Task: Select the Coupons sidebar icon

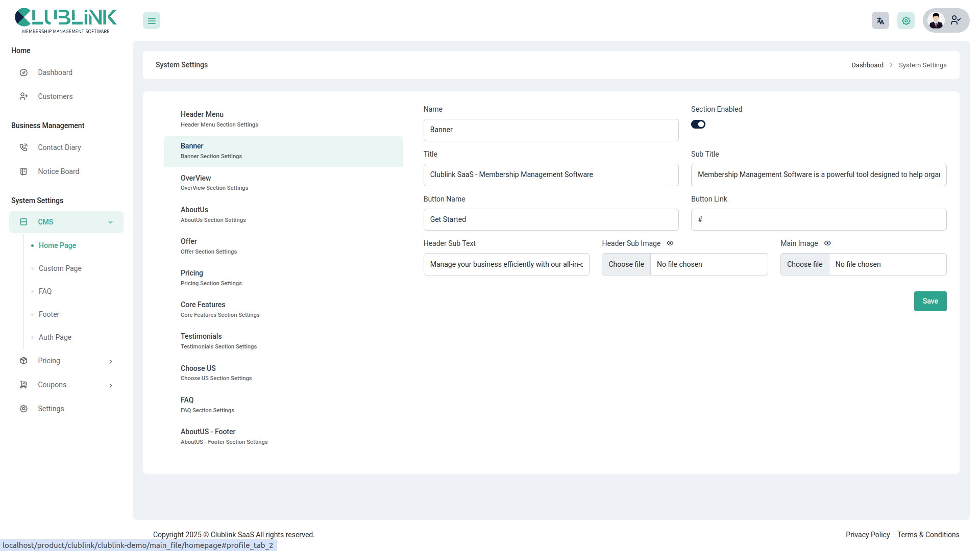Action: tap(24, 385)
